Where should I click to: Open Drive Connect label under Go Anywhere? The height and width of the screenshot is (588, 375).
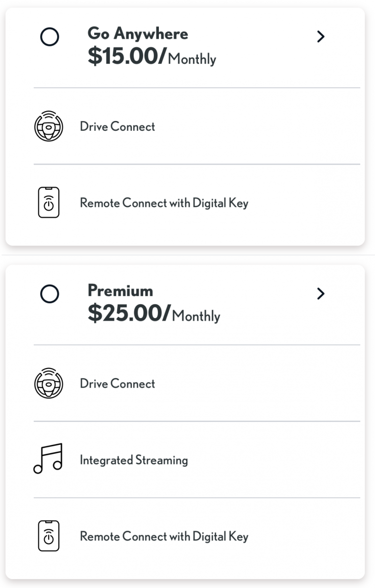(117, 127)
